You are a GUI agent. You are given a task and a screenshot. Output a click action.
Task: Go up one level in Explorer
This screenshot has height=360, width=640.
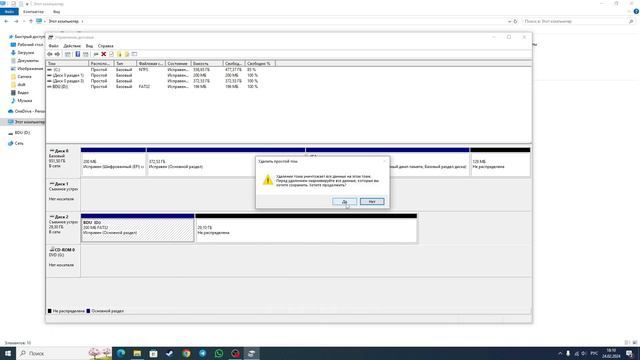click(x=31, y=21)
